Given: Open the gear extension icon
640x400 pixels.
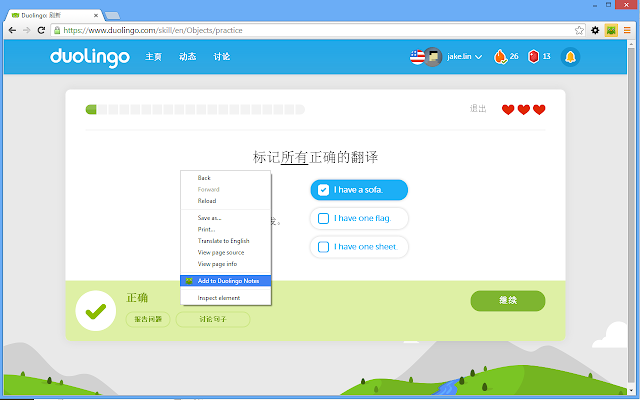Looking at the screenshot, I should [595, 30].
